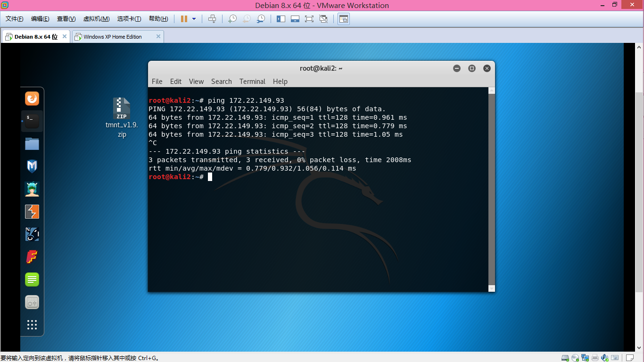Open the terminal View menu
Screen dimensions: 644x362
196,82
